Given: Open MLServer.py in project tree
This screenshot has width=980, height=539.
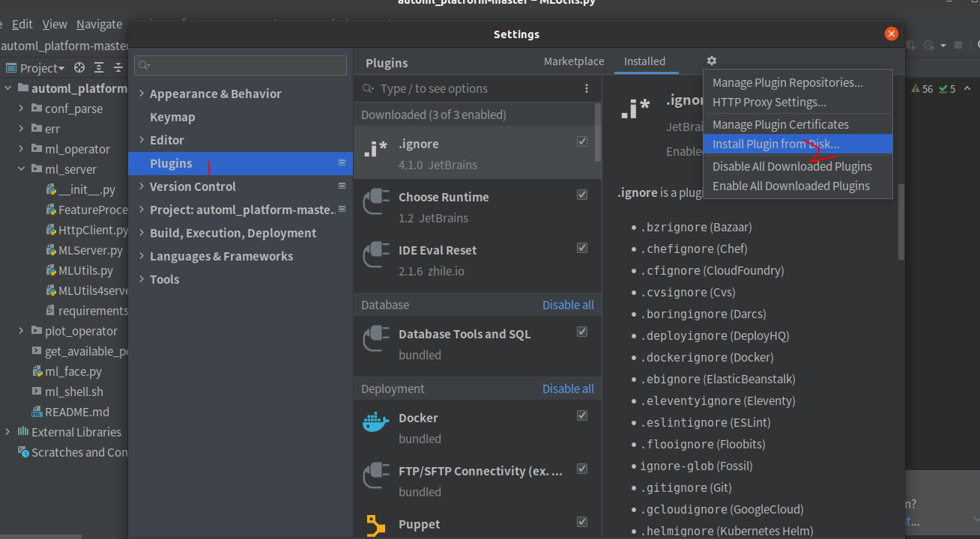Looking at the screenshot, I should tap(90, 250).
